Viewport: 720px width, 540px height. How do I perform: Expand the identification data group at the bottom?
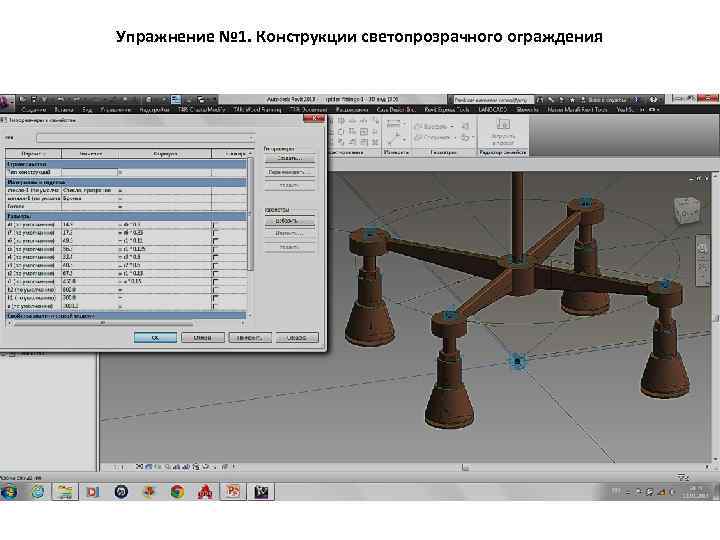pyautogui.click(x=126, y=316)
